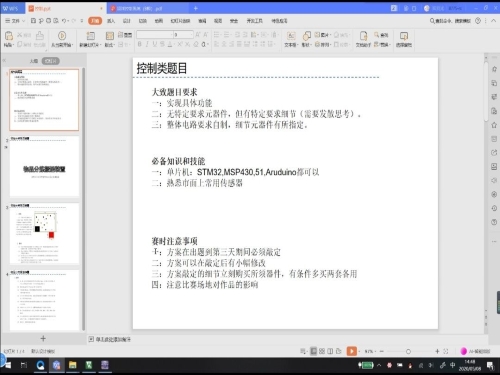Click the Shapes icon in the ribbon
Screen dimensions: 500x375
tap(306, 36)
